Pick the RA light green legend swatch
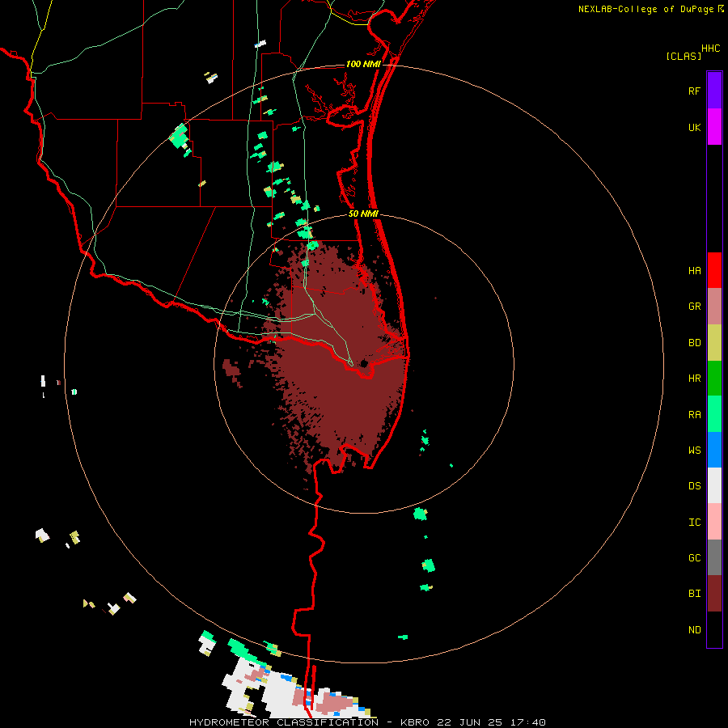 tap(714, 414)
